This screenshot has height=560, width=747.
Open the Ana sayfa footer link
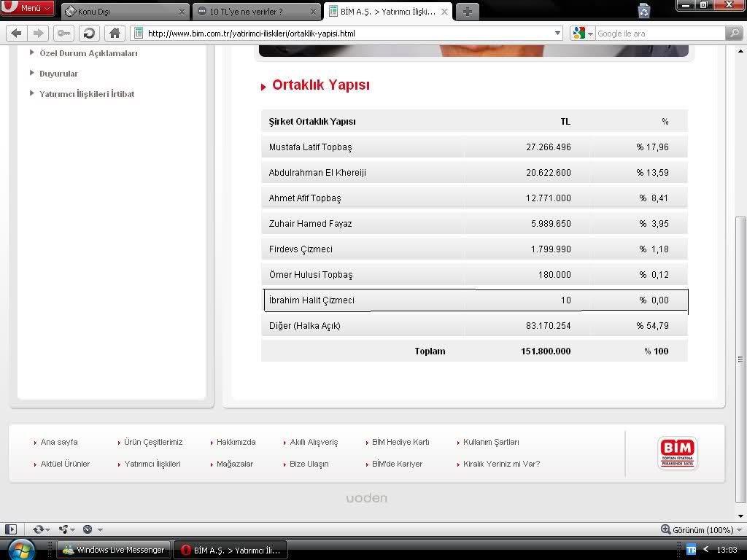point(58,442)
